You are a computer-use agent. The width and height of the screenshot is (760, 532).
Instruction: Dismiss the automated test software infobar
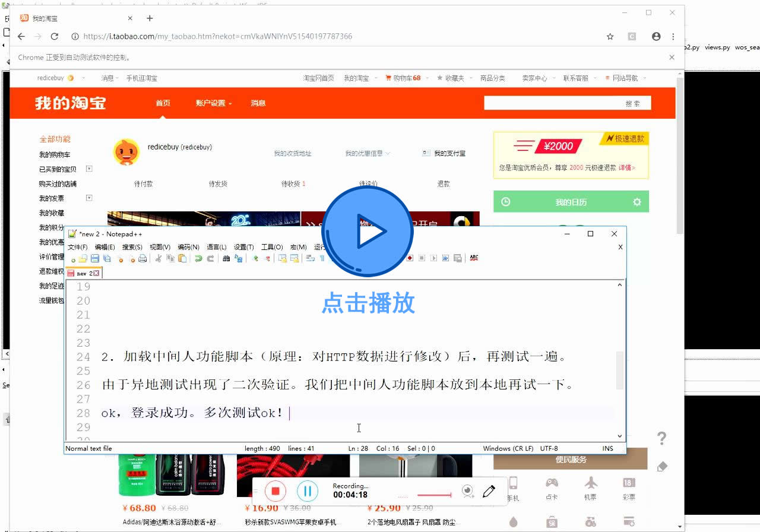point(672,58)
